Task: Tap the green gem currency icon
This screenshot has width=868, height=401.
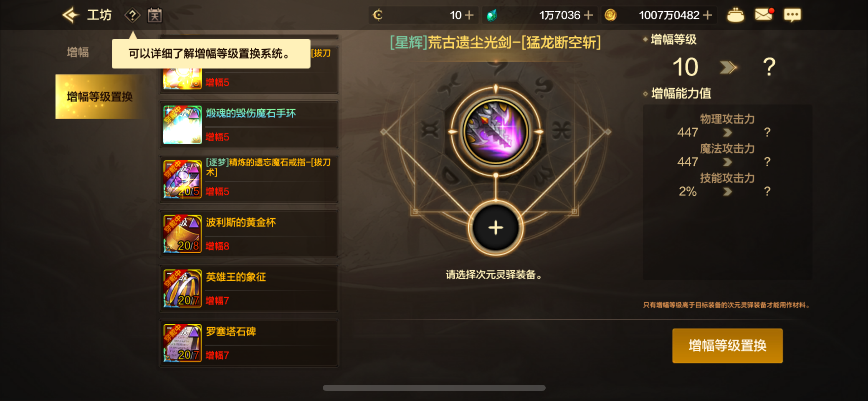Action: coord(492,15)
